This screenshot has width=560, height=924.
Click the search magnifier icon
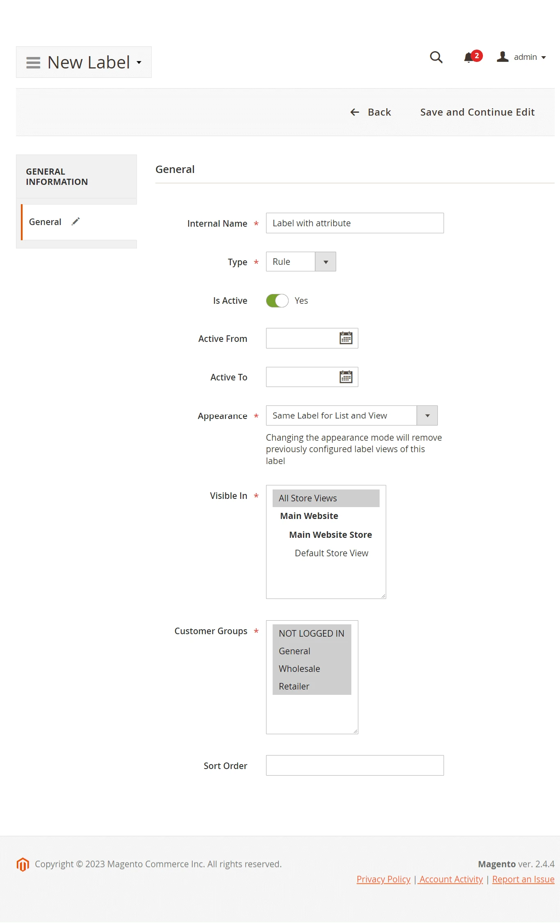(x=436, y=57)
